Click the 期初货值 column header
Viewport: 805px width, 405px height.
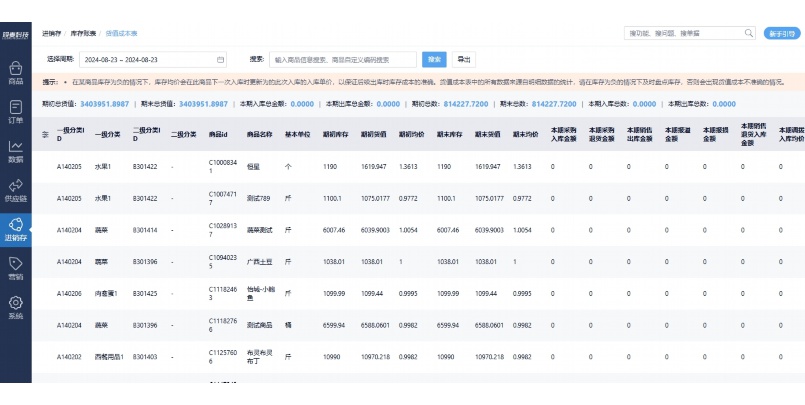(x=373, y=134)
